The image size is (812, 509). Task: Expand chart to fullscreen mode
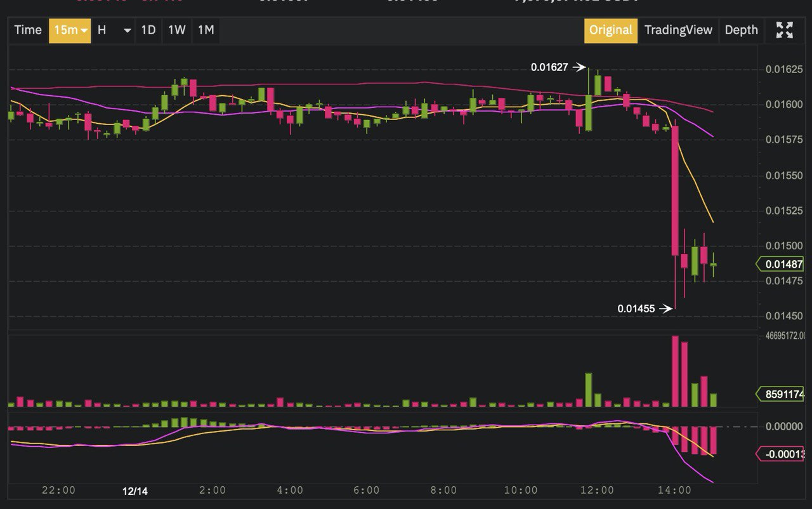[x=784, y=30]
